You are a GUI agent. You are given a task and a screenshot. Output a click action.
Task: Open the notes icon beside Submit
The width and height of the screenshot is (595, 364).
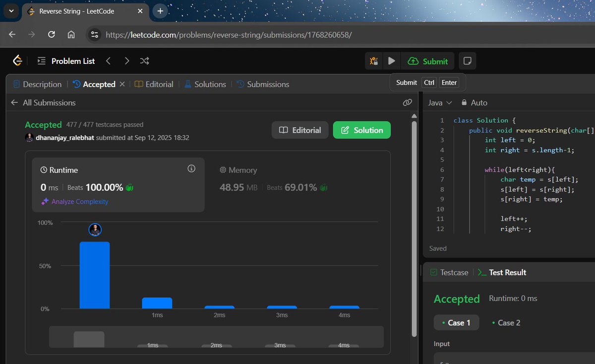(x=467, y=61)
